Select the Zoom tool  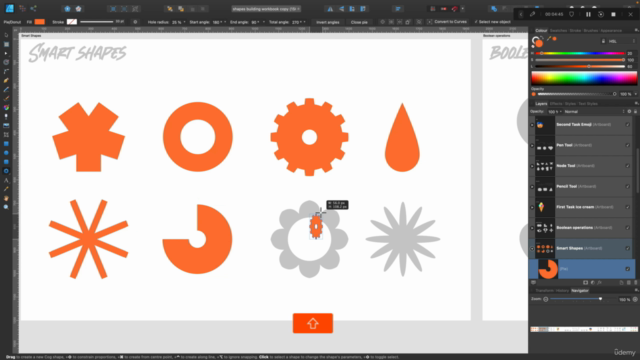(x=6, y=207)
